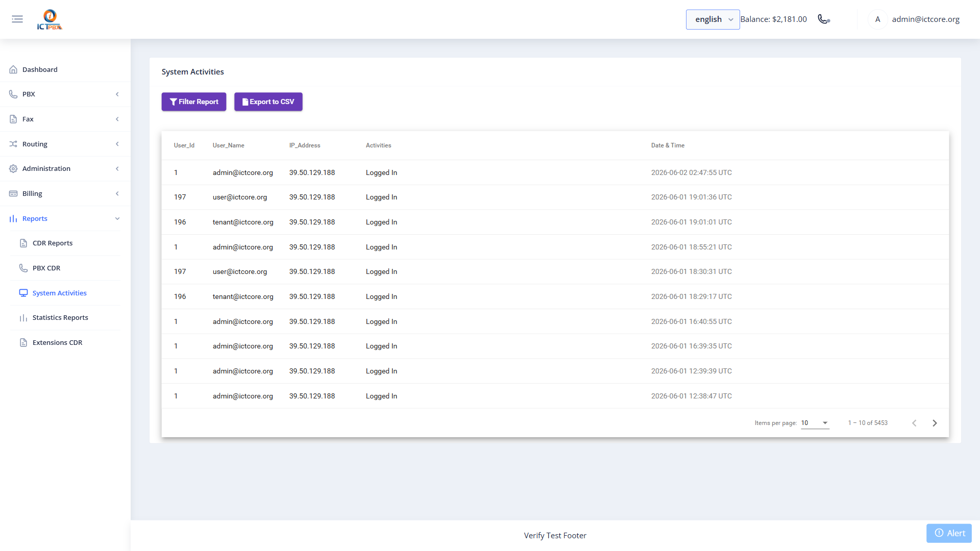Click the Reports bar chart icon

click(13, 219)
